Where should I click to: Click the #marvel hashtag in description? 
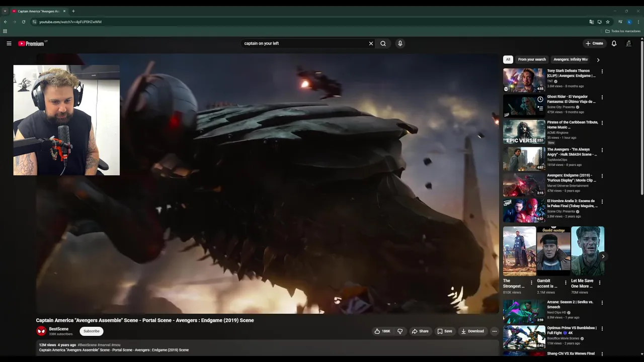click(104, 345)
